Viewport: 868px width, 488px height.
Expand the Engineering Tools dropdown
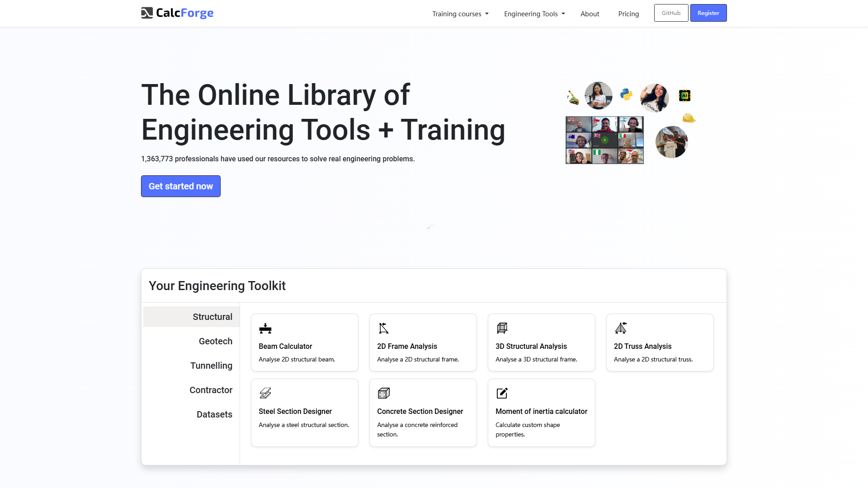tap(534, 14)
